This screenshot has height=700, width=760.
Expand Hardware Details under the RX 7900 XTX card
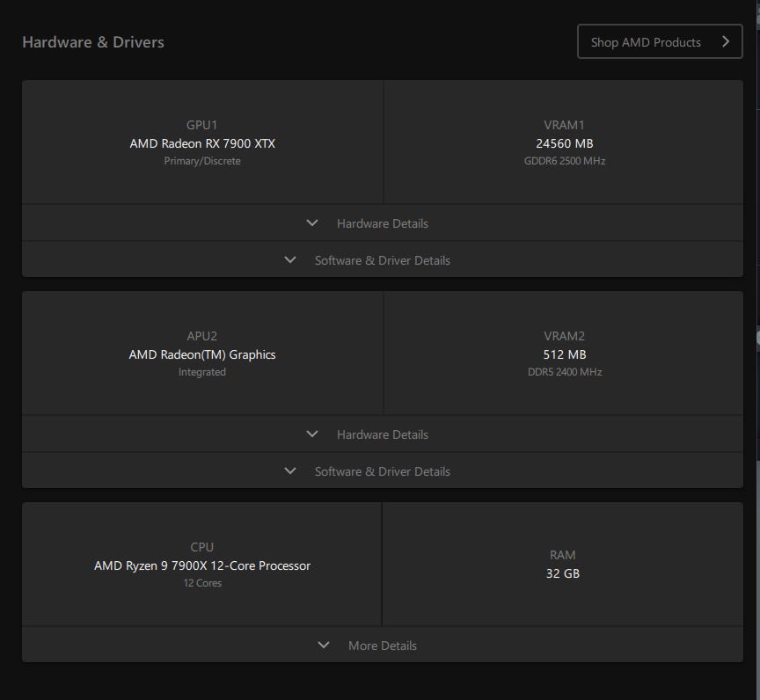[383, 223]
